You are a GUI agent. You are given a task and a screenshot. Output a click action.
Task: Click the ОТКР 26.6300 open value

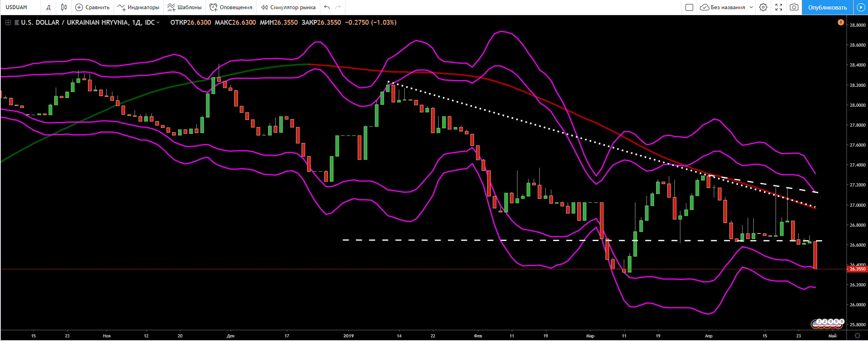[191, 22]
